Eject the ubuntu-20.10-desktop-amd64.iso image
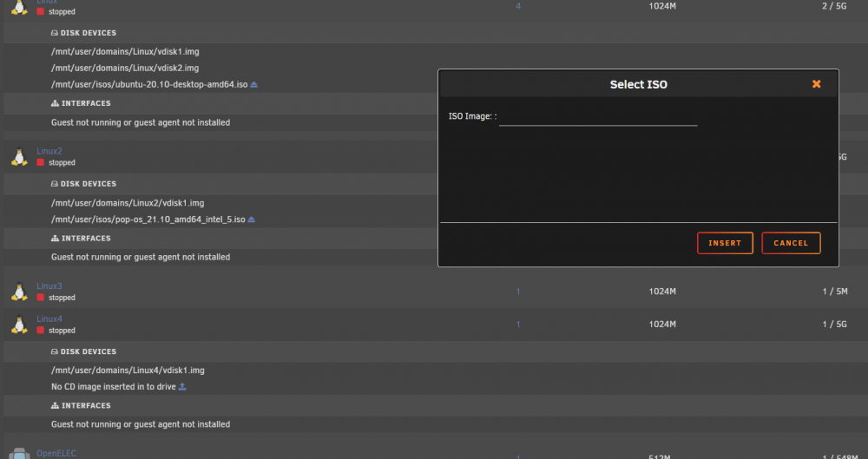Image resolution: width=868 pixels, height=459 pixels. pos(254,85)
